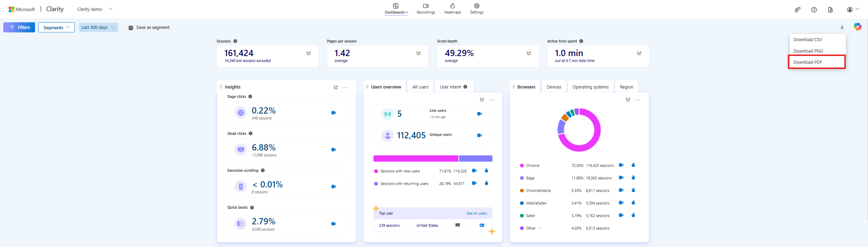The width and height of the screenshot is (868, 247).
Task: View heatmap for MobileSafari sessions
Action: (633, 202)
